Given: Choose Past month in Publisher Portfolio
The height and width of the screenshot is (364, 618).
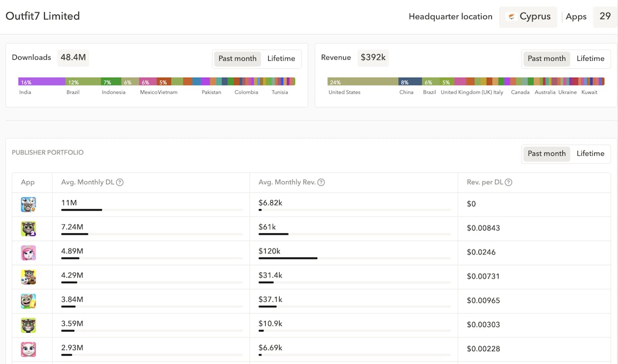Looking at the screenshot, I should pos(546,153).
